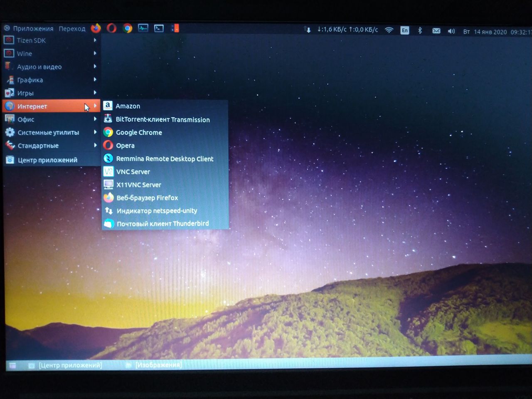Screen dimensions: 532x399
Task: Click the Transmission icon in the submenu
Action: (x=108, y=119)
